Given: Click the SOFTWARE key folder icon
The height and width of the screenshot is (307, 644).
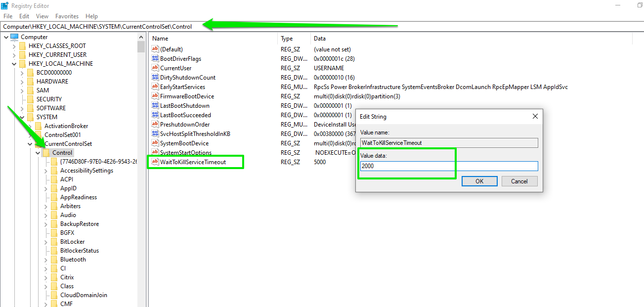Looking at the screenshot, I should (31, 108).
